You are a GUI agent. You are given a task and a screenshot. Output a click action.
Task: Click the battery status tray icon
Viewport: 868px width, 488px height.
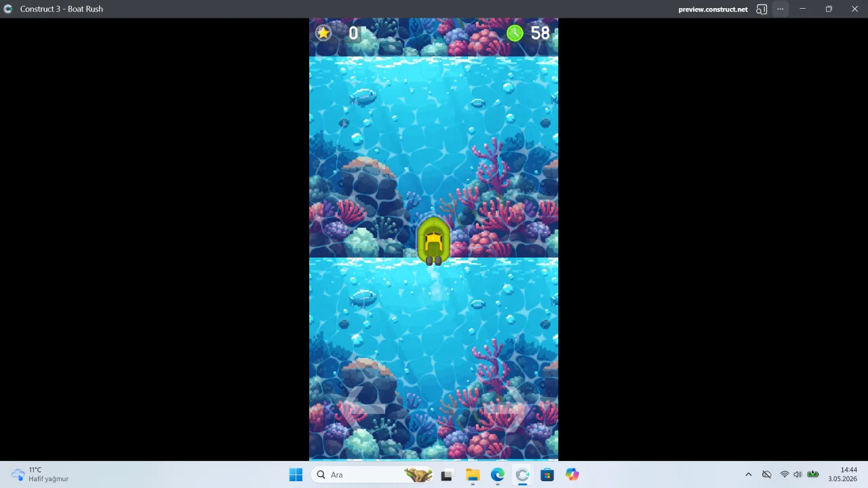812,474
